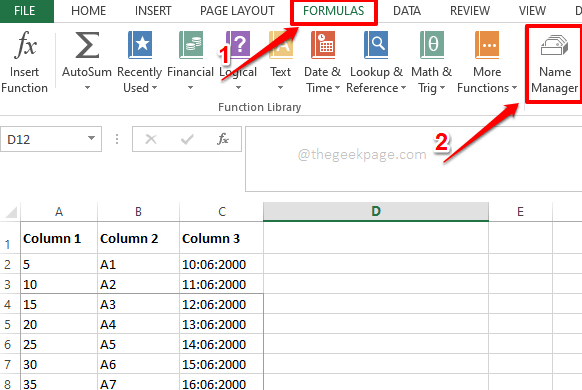Screen dimensions: 582x390
Task: Select row 2 header
Action: (10, 264)
